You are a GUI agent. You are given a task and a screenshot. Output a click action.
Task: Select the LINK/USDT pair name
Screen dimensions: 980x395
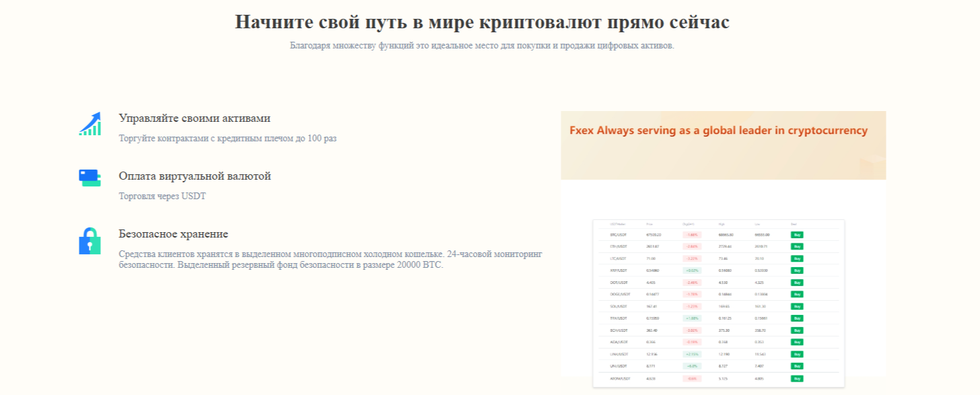coord(619,354)
